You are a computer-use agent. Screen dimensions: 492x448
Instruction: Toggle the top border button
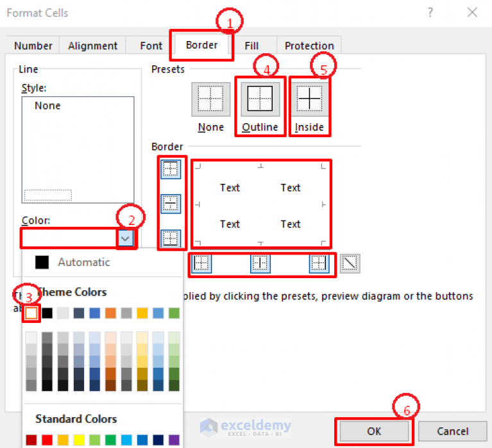point(171,169)
